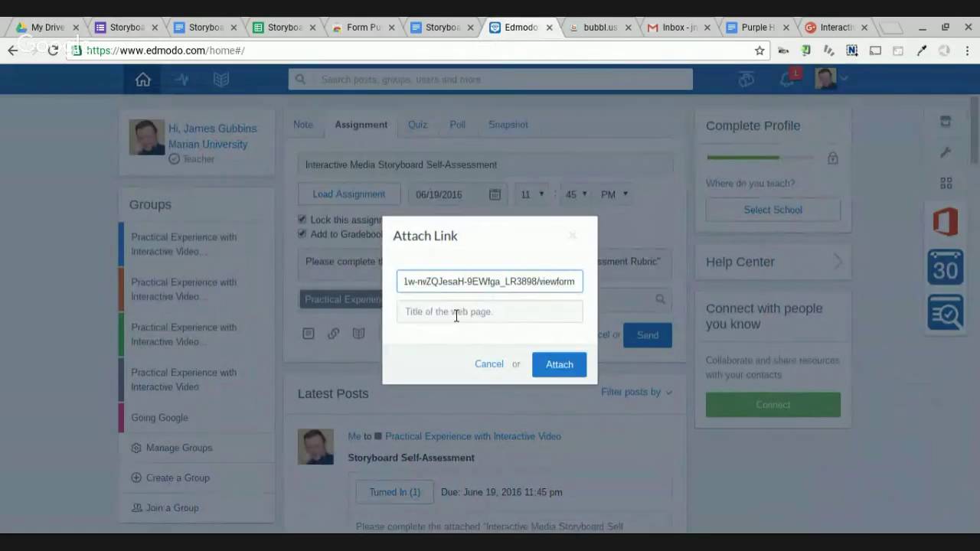This screenshot has height=551, width=980.
Task: Switch to the bubbl.us browser tab
Action: [x=600, y=28]
